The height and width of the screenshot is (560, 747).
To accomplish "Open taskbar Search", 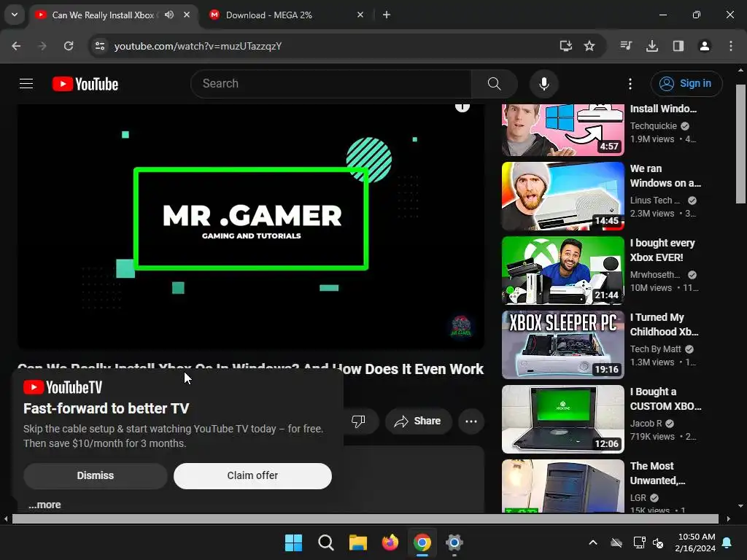I will [x=326, y=542].
